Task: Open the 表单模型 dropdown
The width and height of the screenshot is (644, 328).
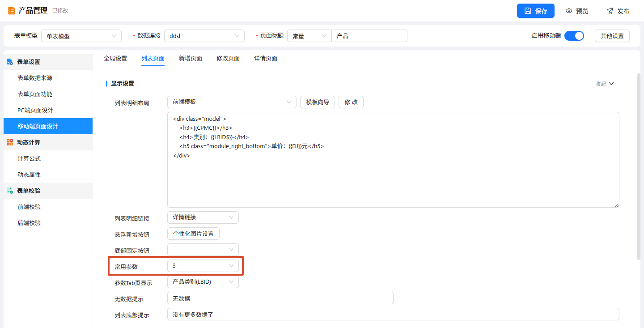Action: (x=81, y=36)
